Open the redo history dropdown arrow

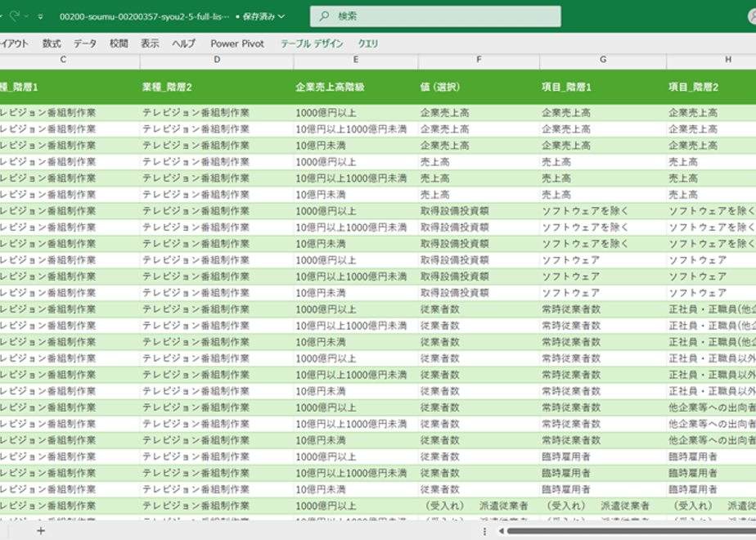point(26,16)
